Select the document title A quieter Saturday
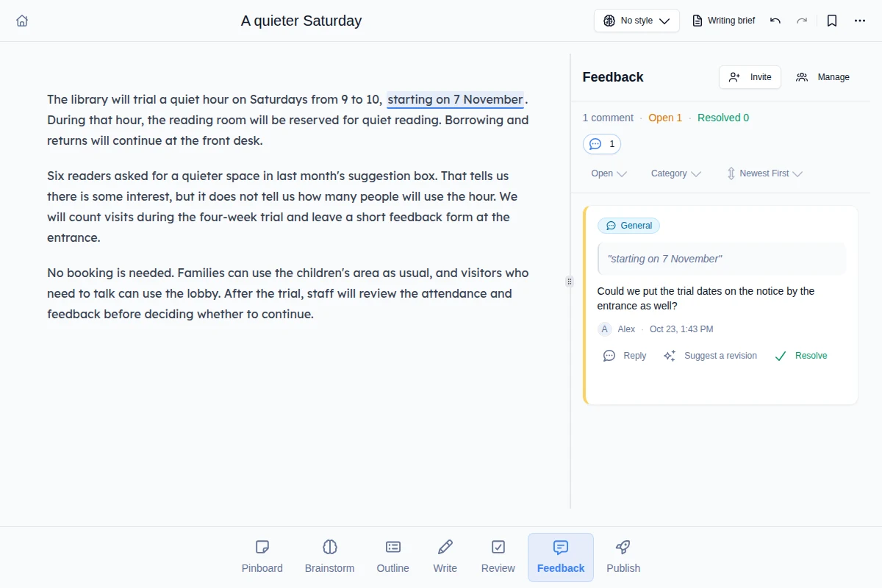Image resolution: width=882 pixels, height=588 pixels. click(x=301, y=21)
